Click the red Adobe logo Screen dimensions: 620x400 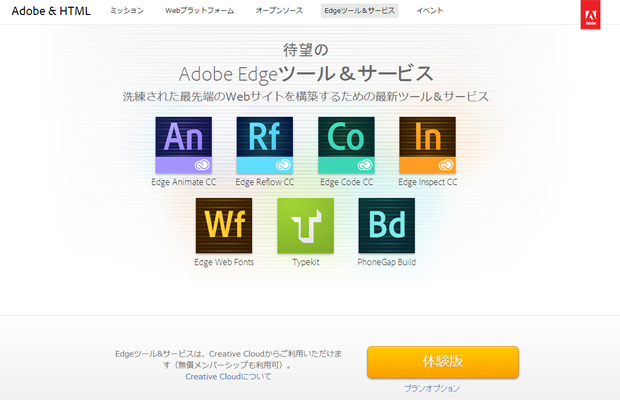tap(590, 15)
